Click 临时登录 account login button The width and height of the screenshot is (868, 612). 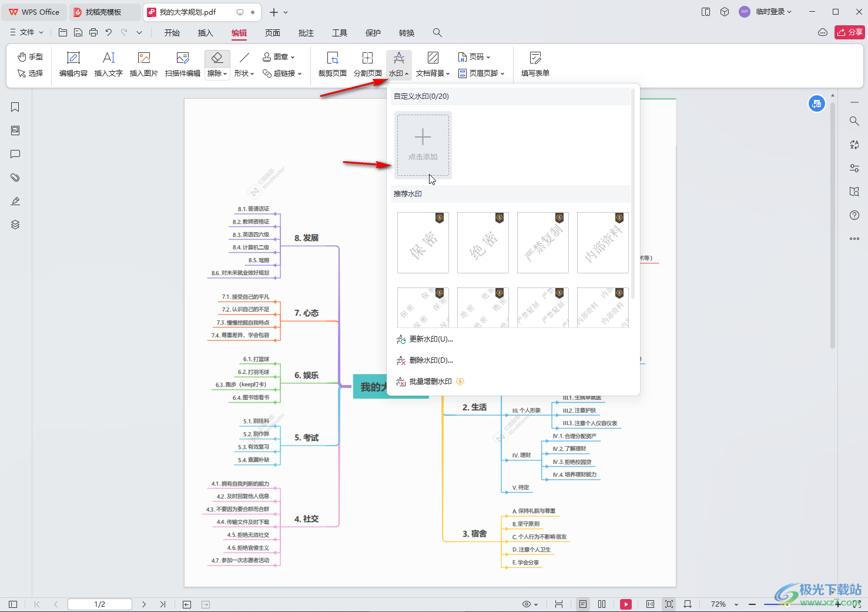[x=766, y=12]
